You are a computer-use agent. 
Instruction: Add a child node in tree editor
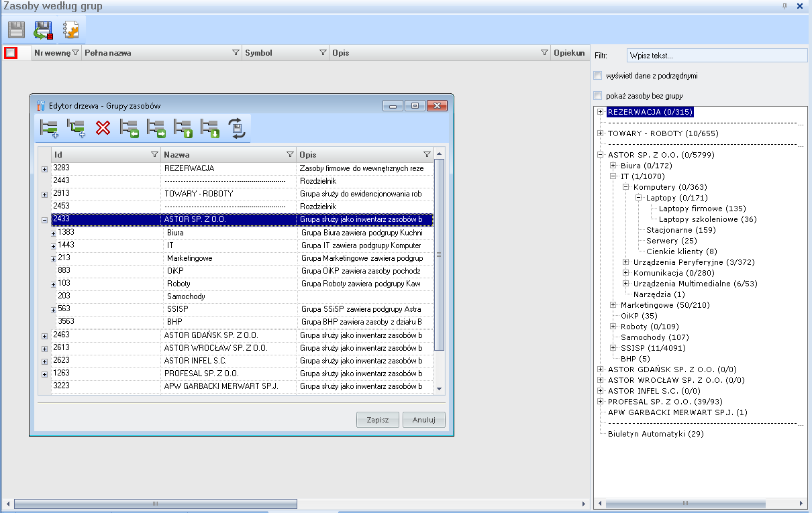pyautogui.click(x=76, y=127)
